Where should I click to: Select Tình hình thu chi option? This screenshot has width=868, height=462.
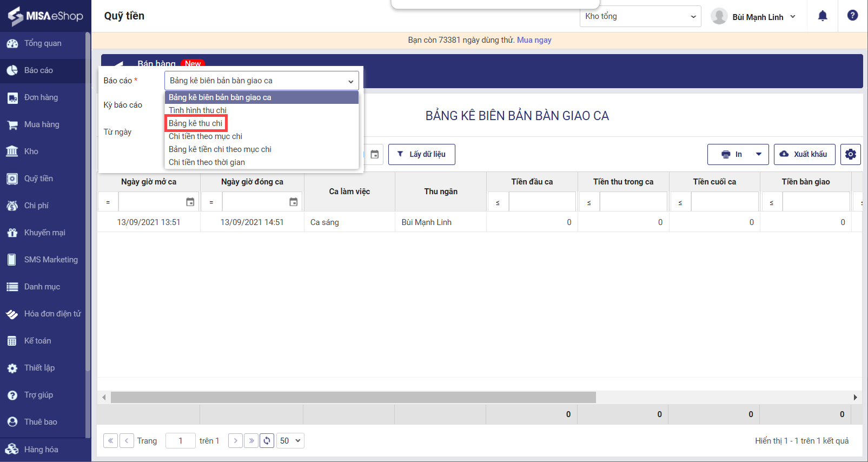click(262, 110)
